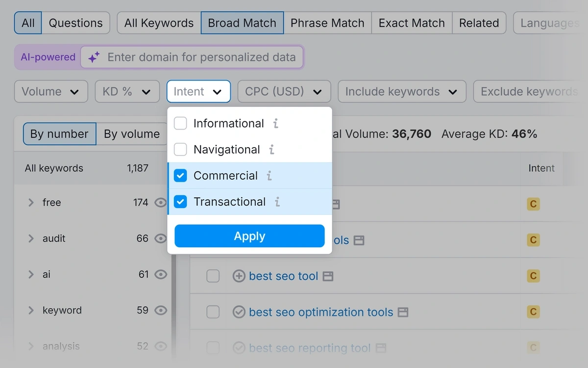Uncheck the Commercial intent checkbox
The image size is (588, 368).
point(181,176)
